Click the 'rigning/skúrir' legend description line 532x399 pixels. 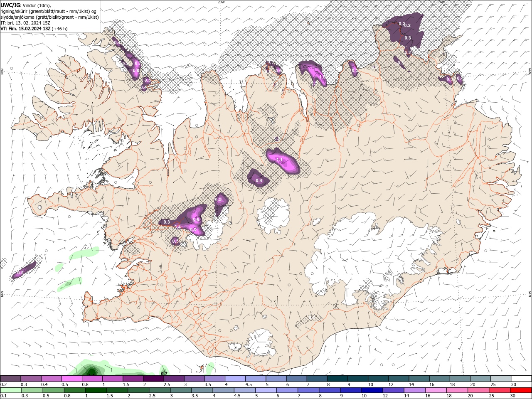click(49, 11)
